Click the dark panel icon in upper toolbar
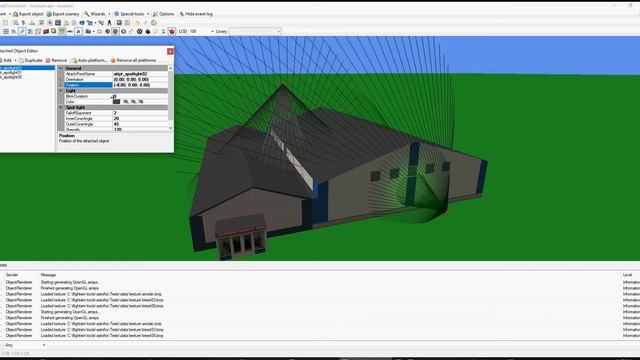 tap(58, 23)
